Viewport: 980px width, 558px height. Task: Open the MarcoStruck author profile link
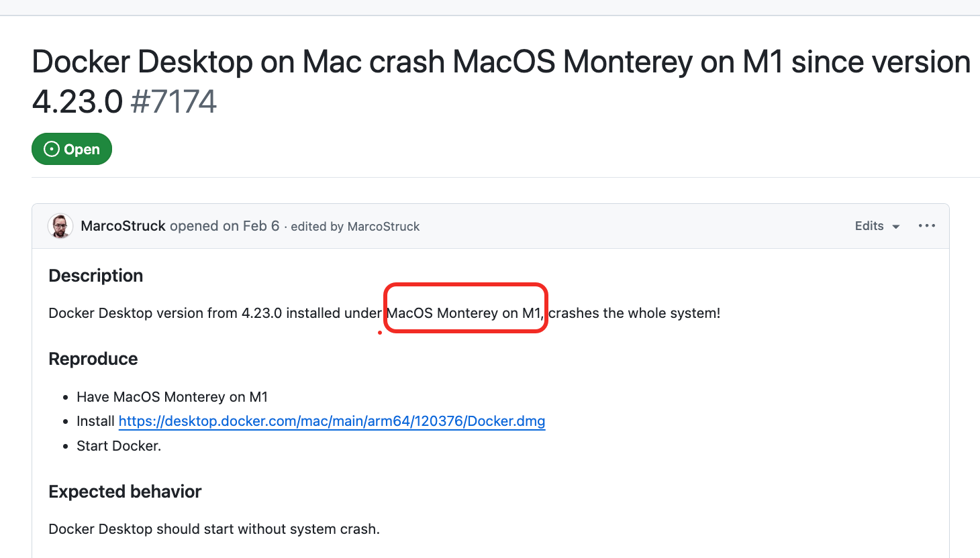[x=123, y=226]
